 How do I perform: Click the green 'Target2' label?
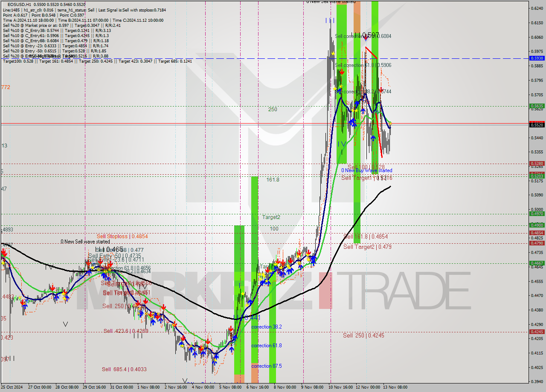[271, 217]
